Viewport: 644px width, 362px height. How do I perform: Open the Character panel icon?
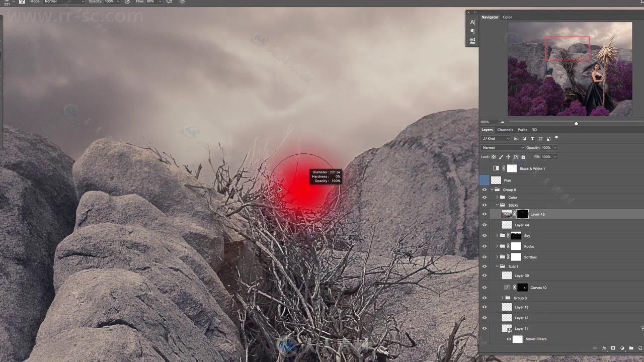coord(472,22)
